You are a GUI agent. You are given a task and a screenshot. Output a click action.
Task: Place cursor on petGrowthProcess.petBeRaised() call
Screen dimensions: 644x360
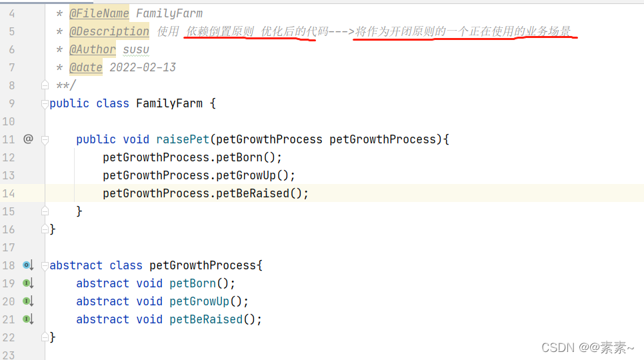pos(205,193)
